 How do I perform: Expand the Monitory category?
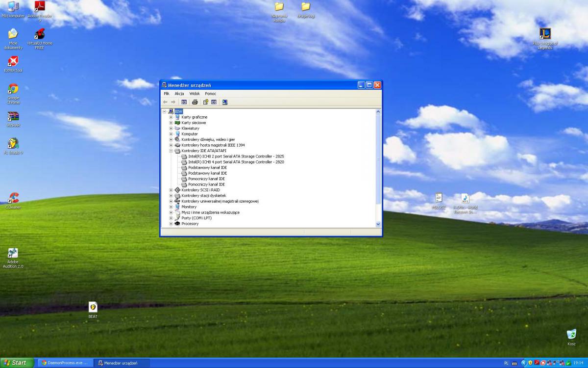(x=171, y=207)
